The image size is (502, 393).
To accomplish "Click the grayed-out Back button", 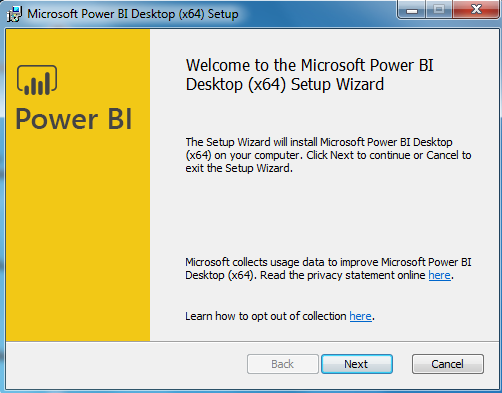I will (x=283, y=364).
